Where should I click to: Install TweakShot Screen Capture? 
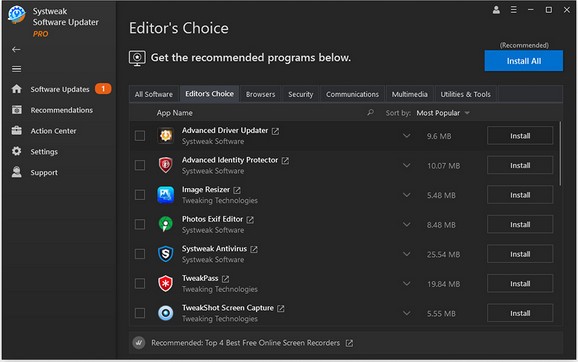[x=520, y=313]
